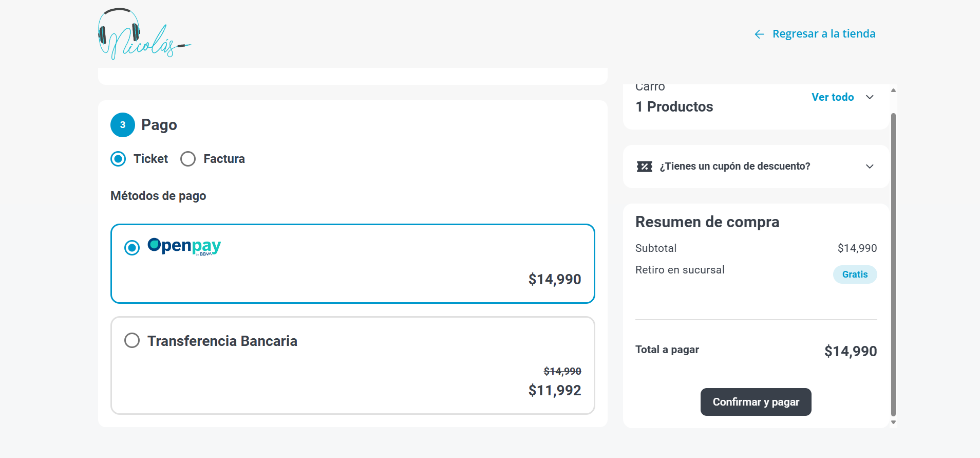Select the Factura radio option
The width and height of the screenshot is (980, 458).
(x=188, y=159)
